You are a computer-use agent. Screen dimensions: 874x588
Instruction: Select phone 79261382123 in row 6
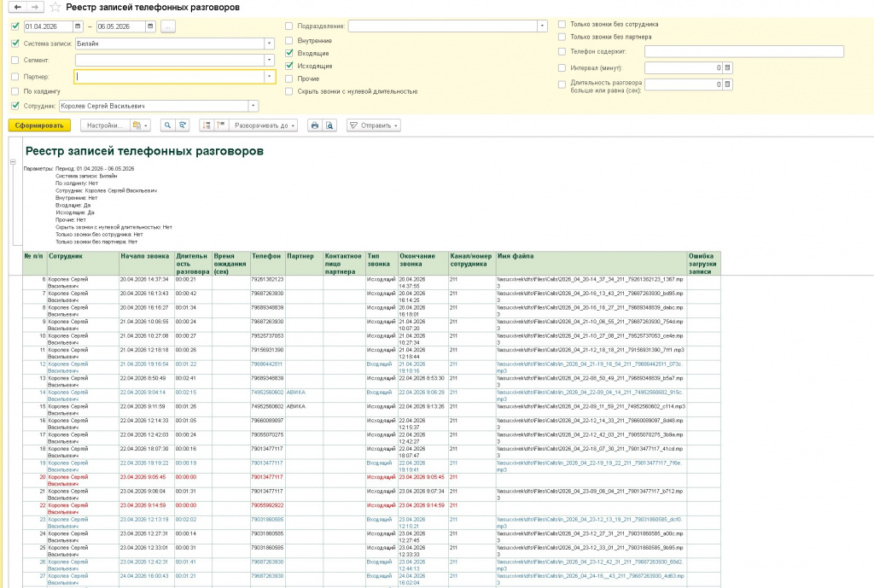267,279
